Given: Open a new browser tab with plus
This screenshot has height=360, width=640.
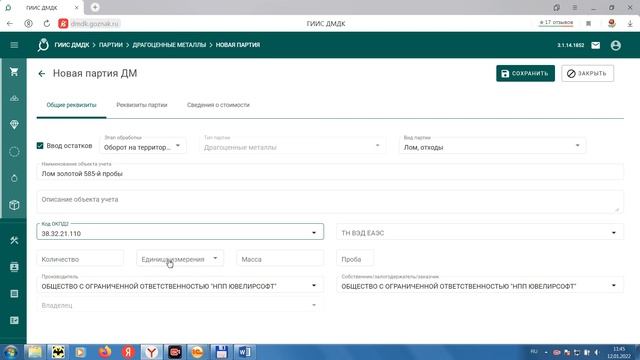Looking at the screenshot, I should click(95, 7).
